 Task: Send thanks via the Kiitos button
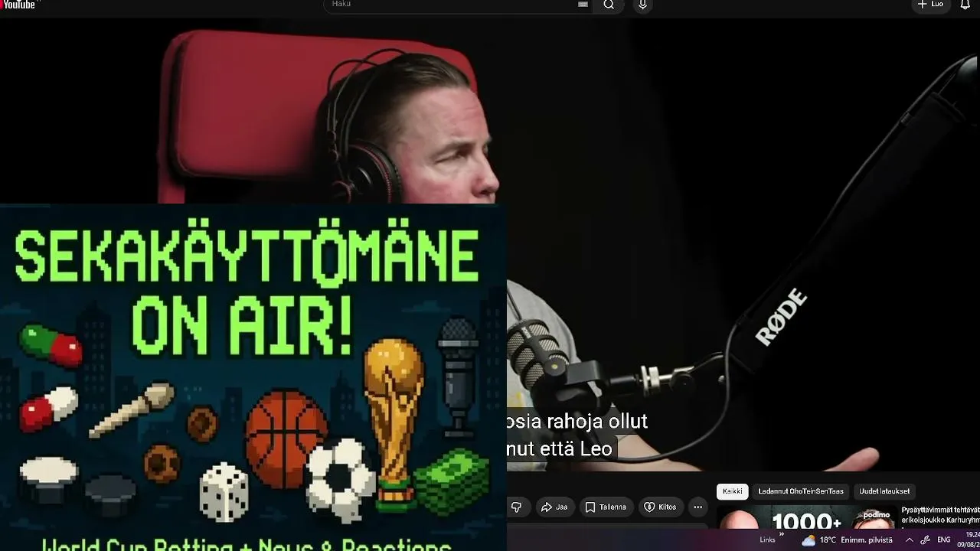[x=660, y=507]
